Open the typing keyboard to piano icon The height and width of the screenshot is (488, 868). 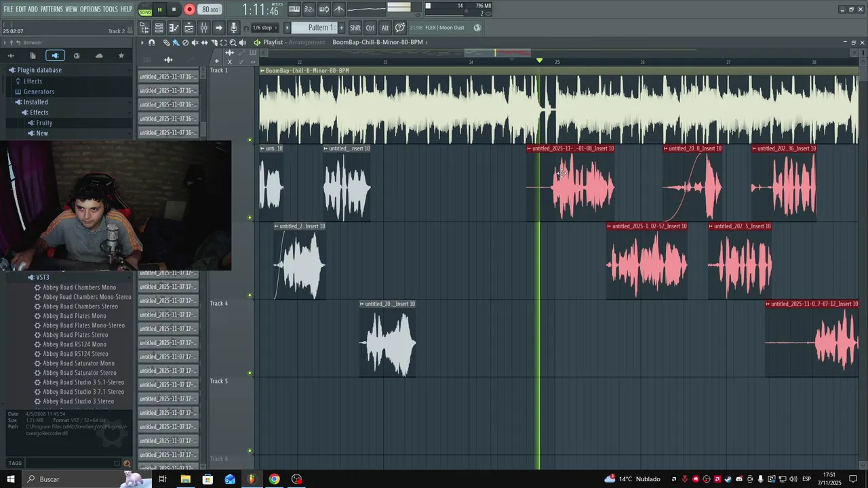(294, 9)
